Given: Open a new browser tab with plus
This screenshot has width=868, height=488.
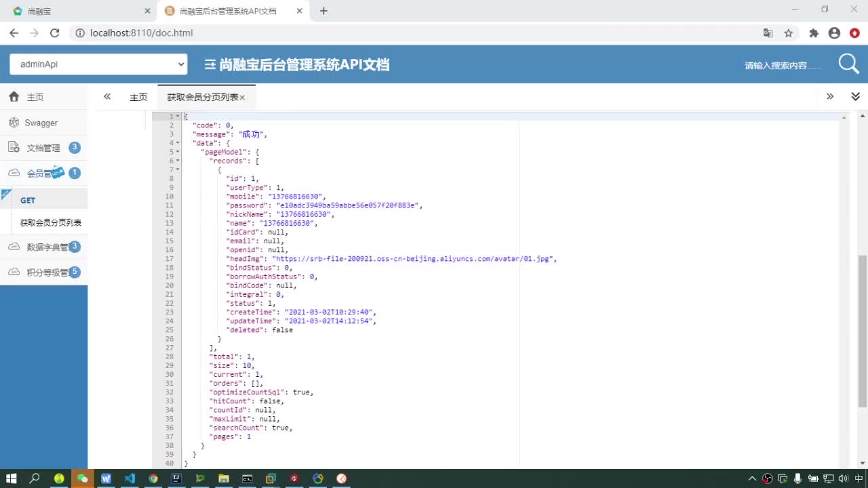Looking at the screenshot, I should tap(323, 11).
